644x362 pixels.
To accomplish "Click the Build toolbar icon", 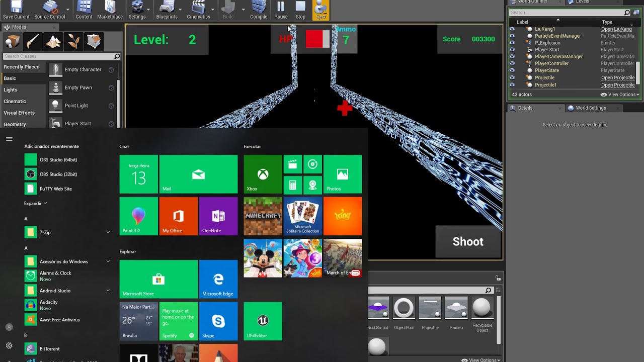I will [228, 10].
